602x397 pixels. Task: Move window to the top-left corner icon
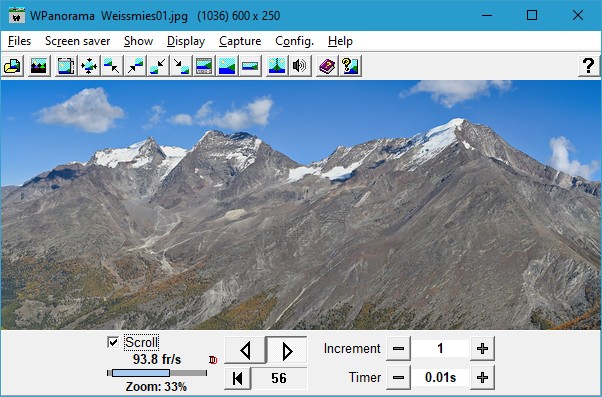point(112,66)
